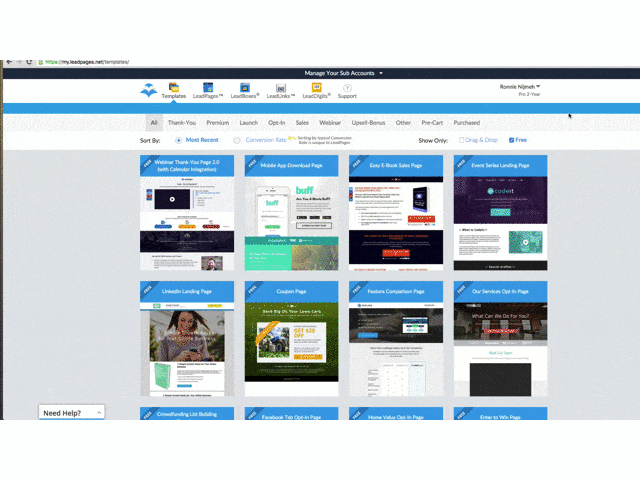Select the Pre-Cart category tab
Image resolution: width=640 pixels, height=480 pixels.
(432, 122)
